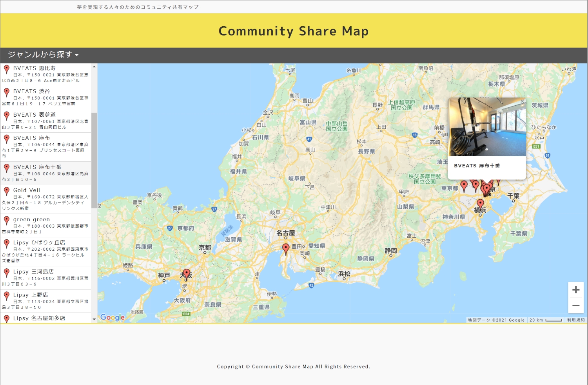Zoom out with the minus button

click(x=575, y=305)
